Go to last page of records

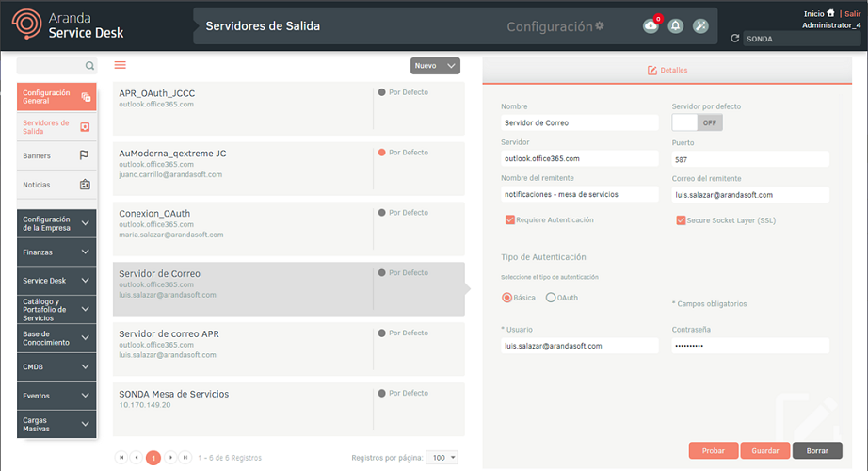click(185, 457)
